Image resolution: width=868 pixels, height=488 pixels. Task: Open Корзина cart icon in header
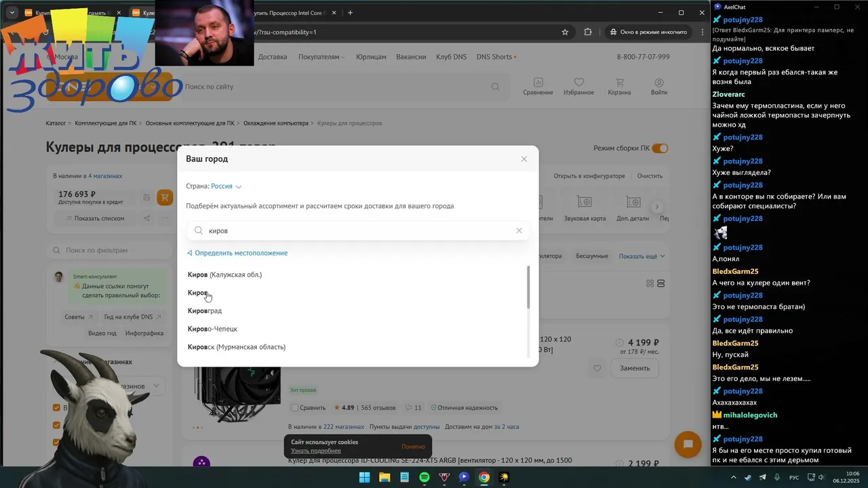(x=619, y=87)
